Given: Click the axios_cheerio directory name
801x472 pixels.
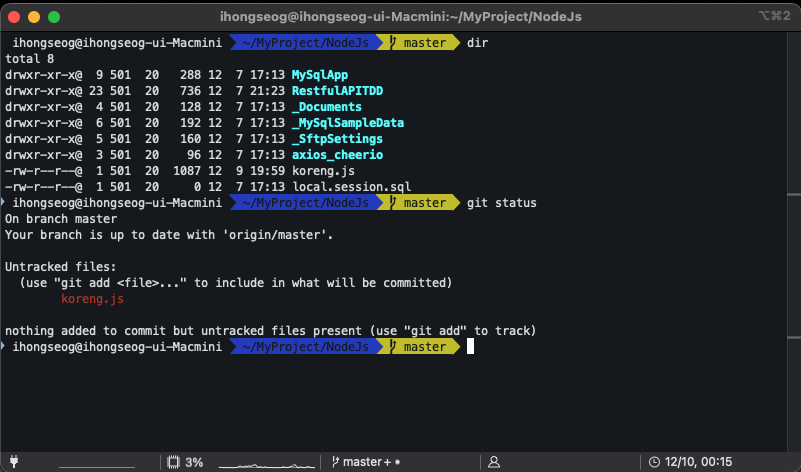Looking at the screenshot, I should pyautogui.click(x=337, y=155).
